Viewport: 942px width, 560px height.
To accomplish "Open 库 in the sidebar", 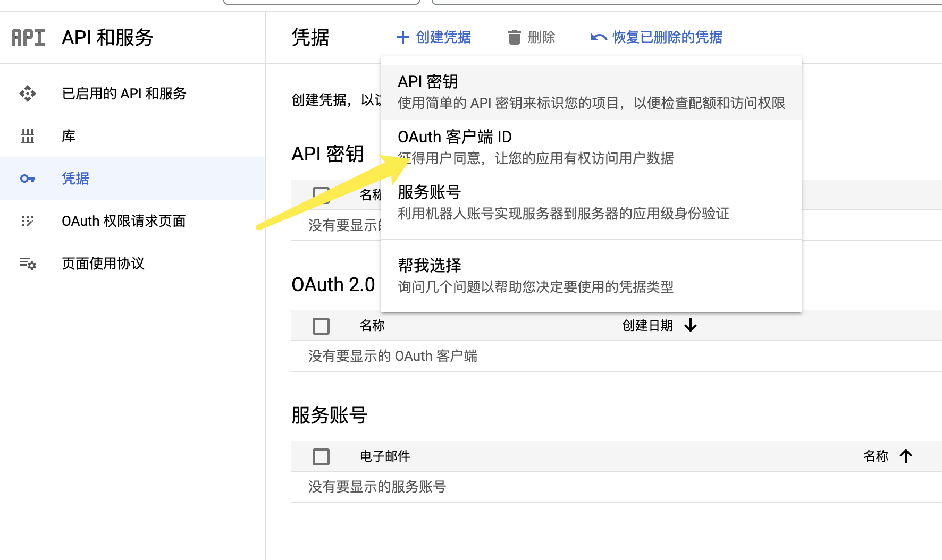I will pyautogui.click(x=132, y=136).
